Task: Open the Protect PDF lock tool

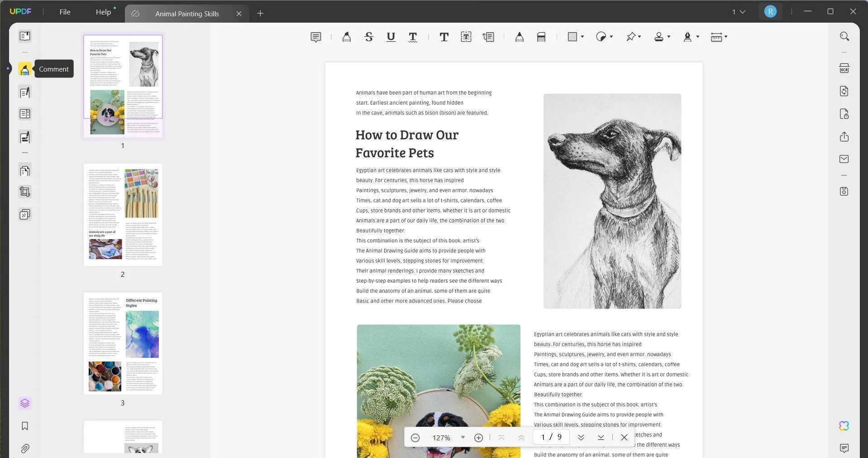Action: (844, 114)
